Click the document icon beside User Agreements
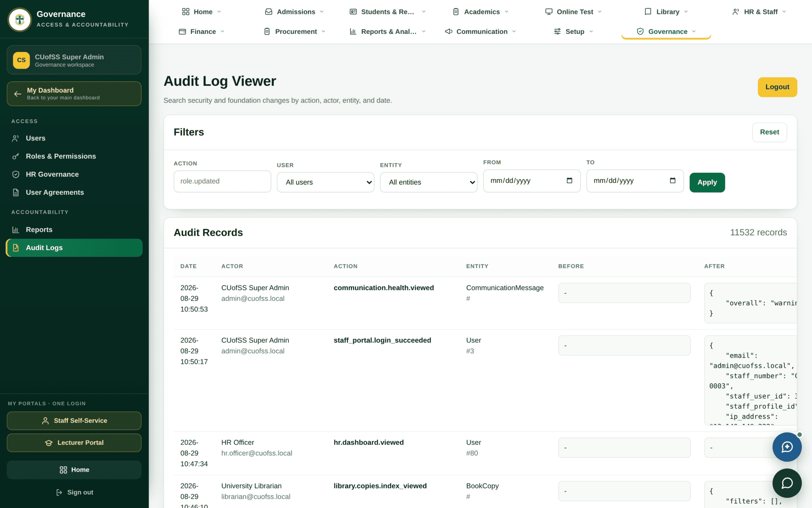 (16, 193)
